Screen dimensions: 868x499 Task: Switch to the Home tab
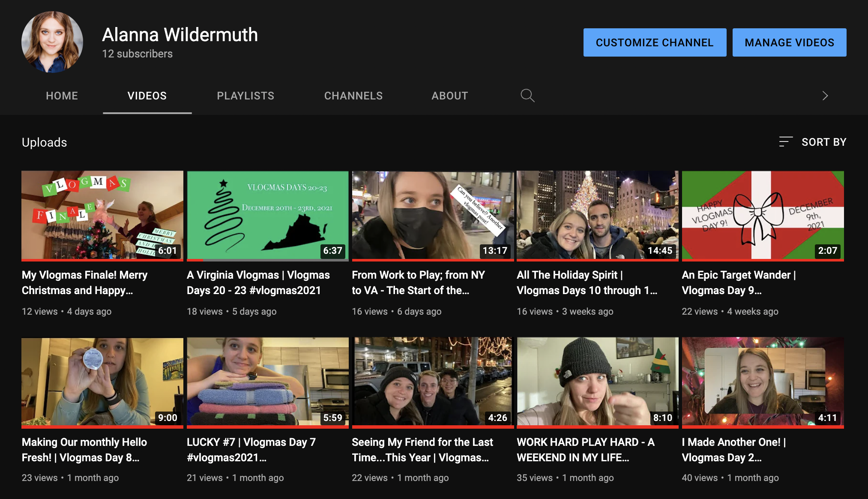[62, 96]
